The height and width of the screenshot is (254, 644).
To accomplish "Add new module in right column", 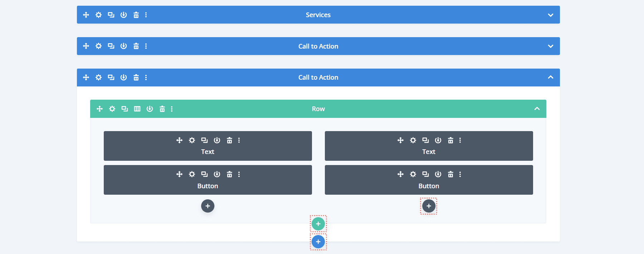I will 429,206.
